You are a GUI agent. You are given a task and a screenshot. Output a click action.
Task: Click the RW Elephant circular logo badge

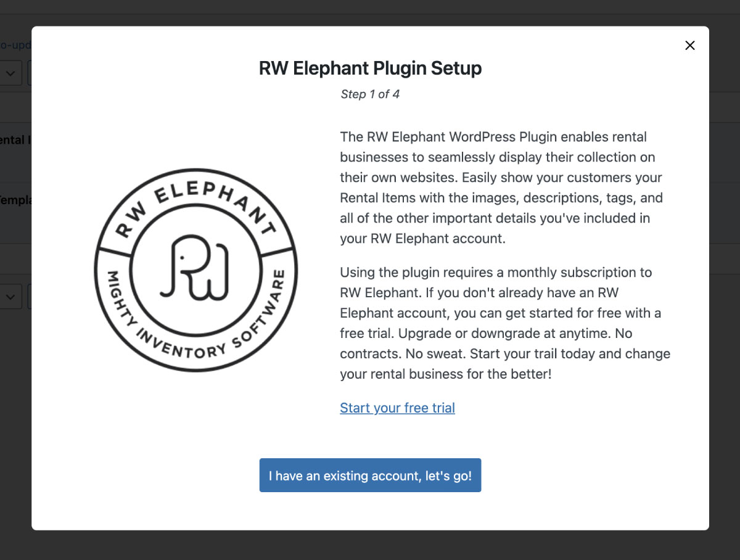click(196, 270)
